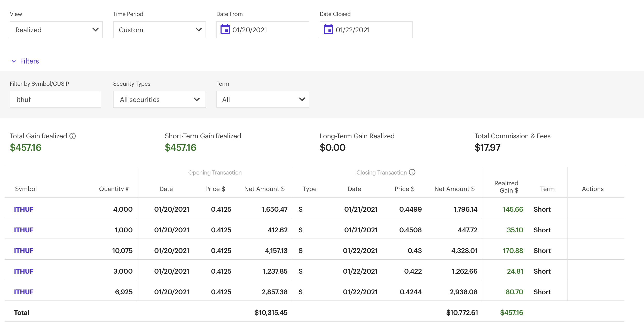
Task: Click the Realized Gain $ column header
Action: point(506,187)
